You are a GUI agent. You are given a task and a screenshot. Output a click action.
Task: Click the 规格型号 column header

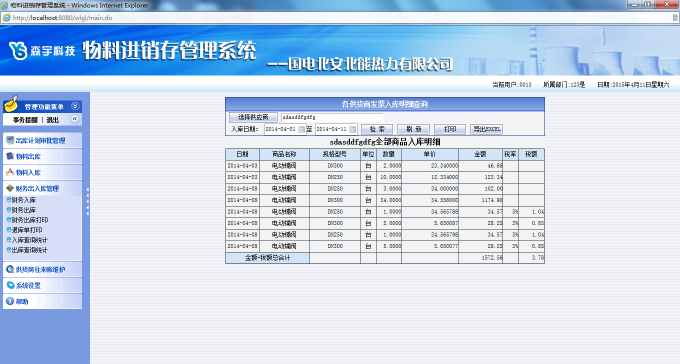tap(335, 154)
